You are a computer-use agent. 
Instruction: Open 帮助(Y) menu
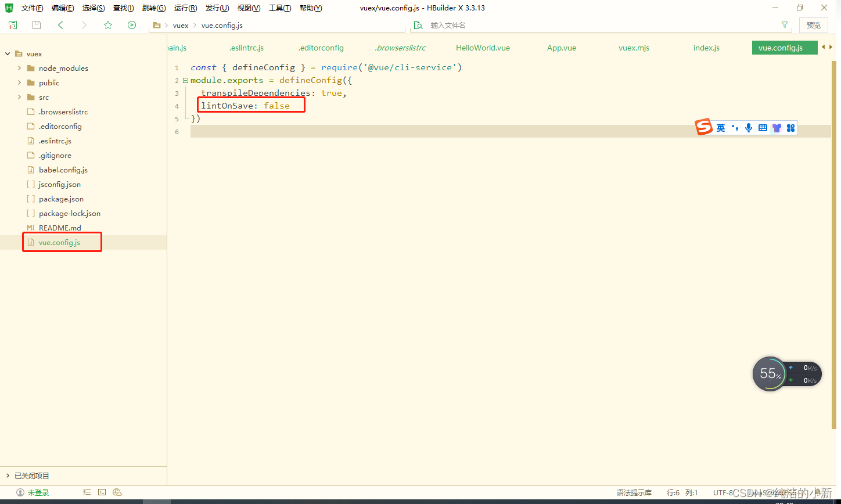coord(311,8)
